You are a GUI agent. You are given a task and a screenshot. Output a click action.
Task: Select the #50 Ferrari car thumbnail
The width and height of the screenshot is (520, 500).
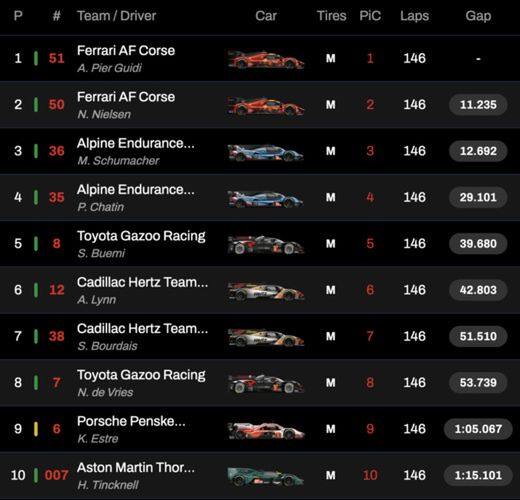point(266,106)
